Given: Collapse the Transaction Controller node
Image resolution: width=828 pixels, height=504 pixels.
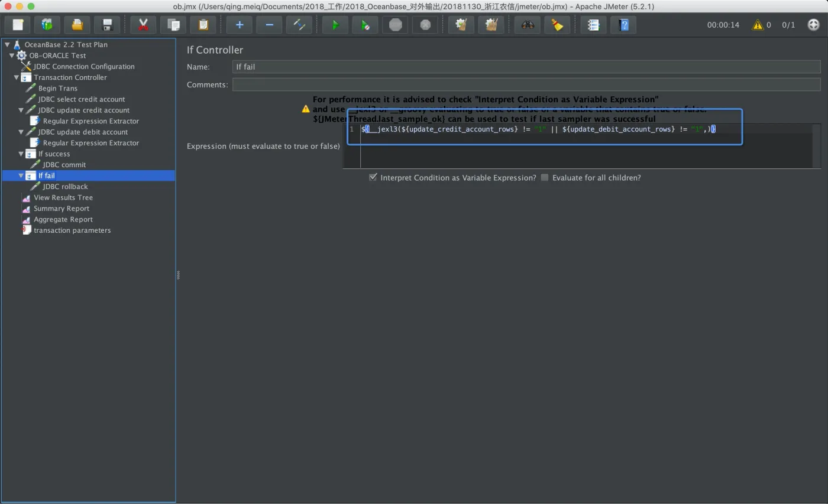Looking at the screenshot, I should click(16, 77).
